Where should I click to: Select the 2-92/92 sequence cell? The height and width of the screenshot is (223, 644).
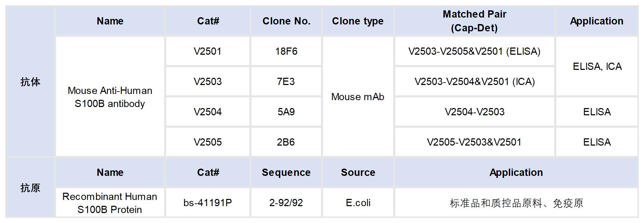pyautogui.click(x=286, y=203)
